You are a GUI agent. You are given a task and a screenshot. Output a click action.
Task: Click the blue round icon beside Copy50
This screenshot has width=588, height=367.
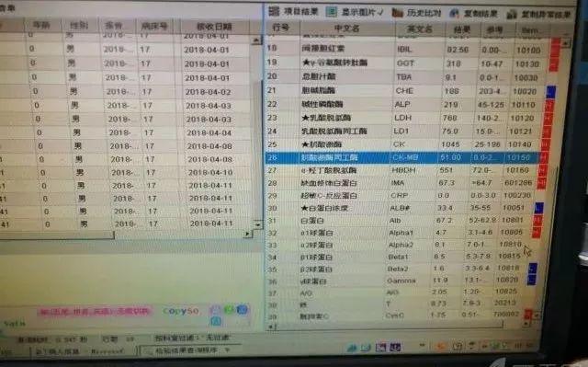point(242,309)
